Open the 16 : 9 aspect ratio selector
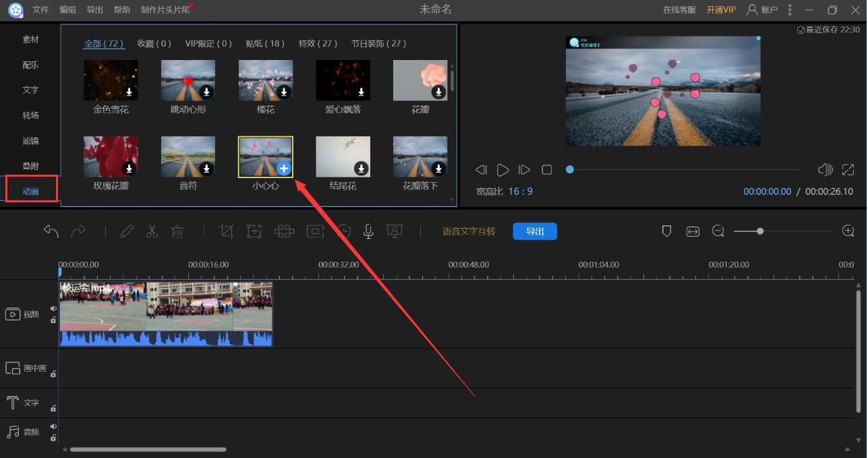The width and height of the screenshot is (868, 458). coord(520,192)
